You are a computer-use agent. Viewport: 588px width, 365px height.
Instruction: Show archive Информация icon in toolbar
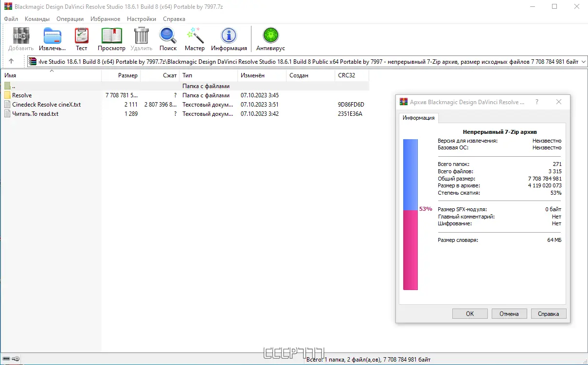[229, 38]
